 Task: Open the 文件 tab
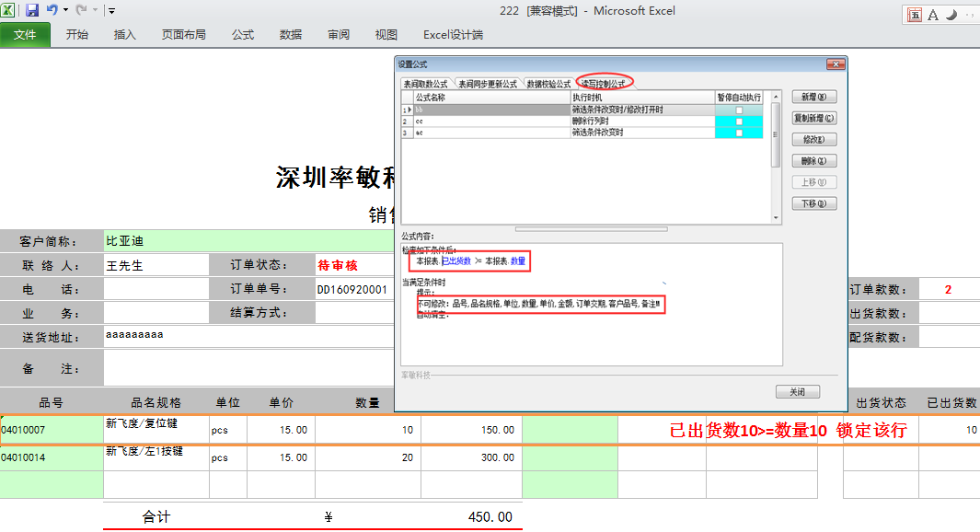[25, 34]
